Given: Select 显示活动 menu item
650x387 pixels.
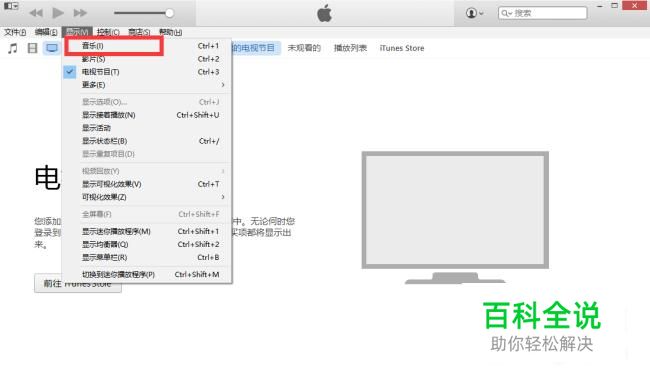Looking at the screenshot, I should click(147, 128).
